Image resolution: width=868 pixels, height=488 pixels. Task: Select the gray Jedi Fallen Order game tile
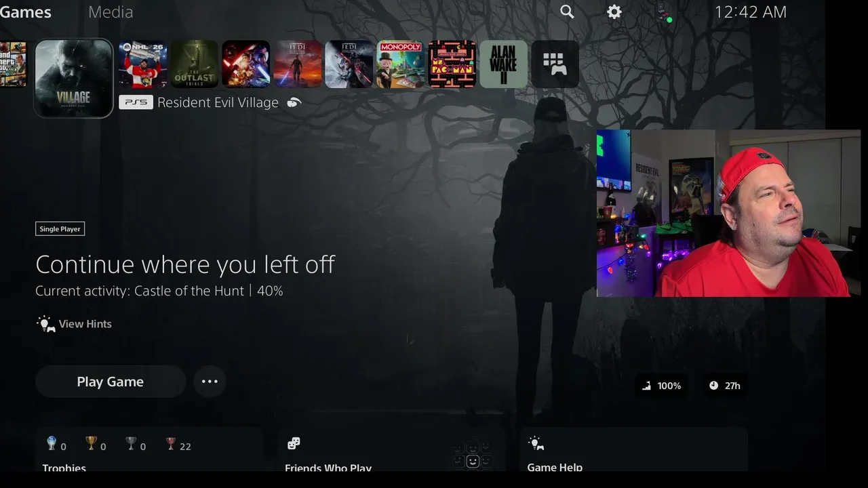(x=349, y=64)
